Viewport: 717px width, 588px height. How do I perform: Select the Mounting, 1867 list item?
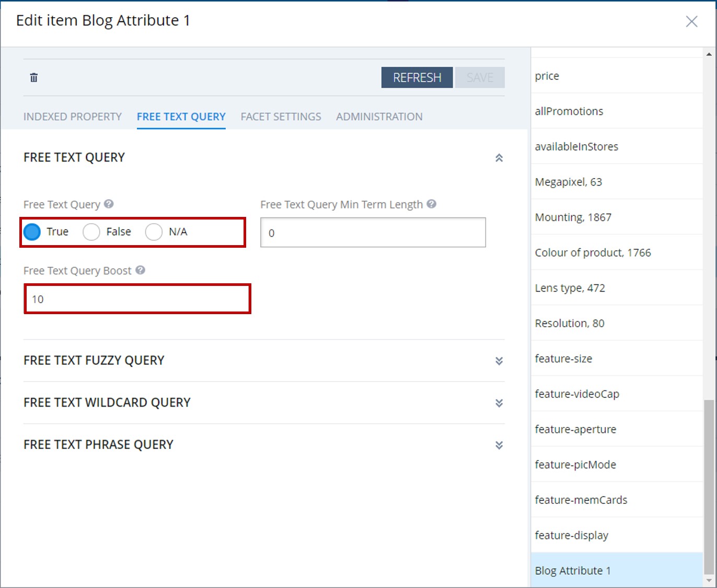point(617,217)
